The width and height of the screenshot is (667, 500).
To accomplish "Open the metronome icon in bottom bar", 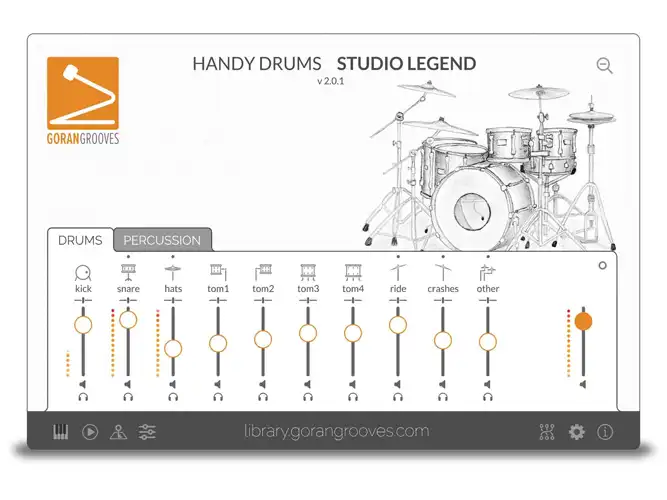I will 118,432.
